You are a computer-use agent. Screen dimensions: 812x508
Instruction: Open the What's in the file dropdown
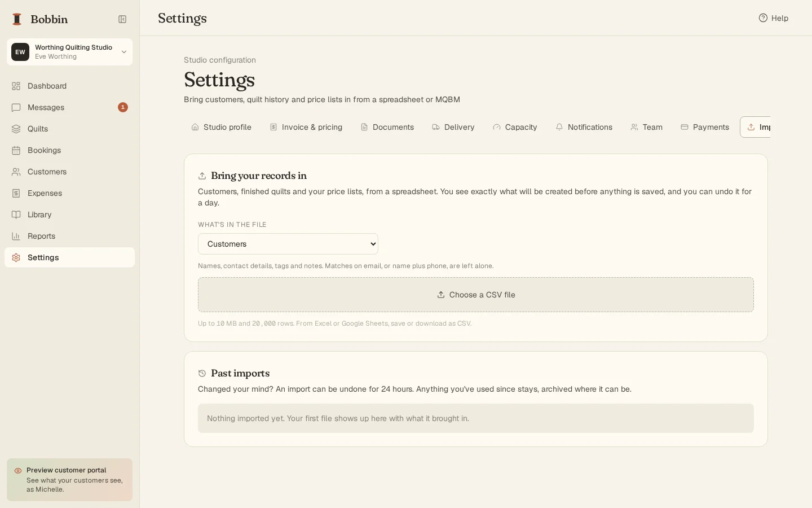pyautogui.click(x=288, y=244)
